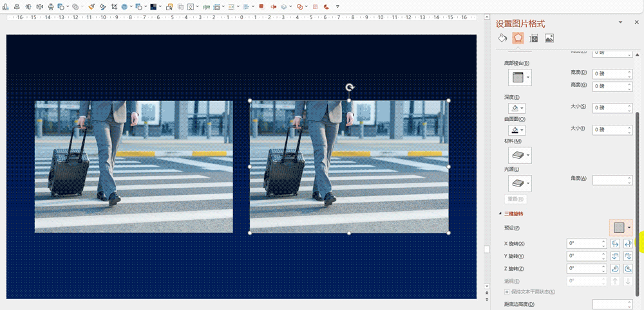
Task: Close the 设置图片格式 pane
Action: pyautogui.click(x=636, y=23)
